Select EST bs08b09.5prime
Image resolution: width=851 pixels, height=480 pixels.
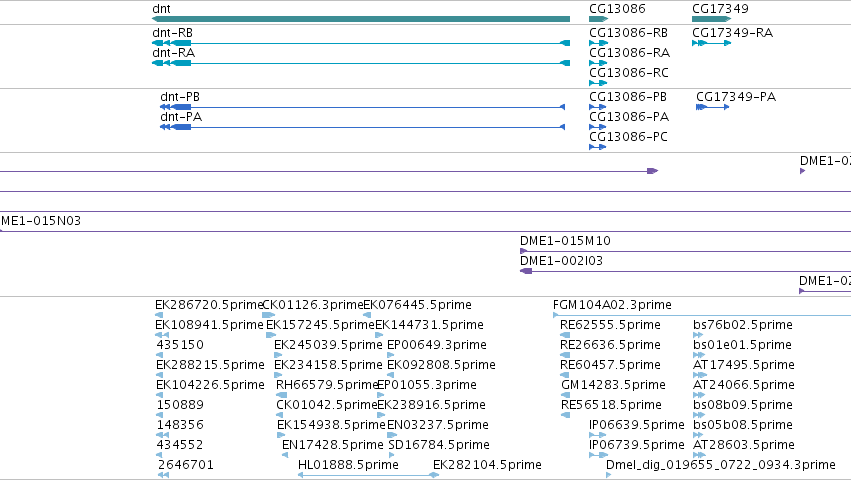pyautogui.click(x=742, y=405)
